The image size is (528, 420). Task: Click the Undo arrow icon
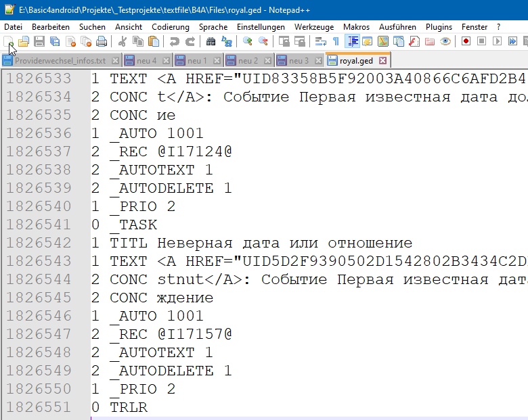(174, 41)
